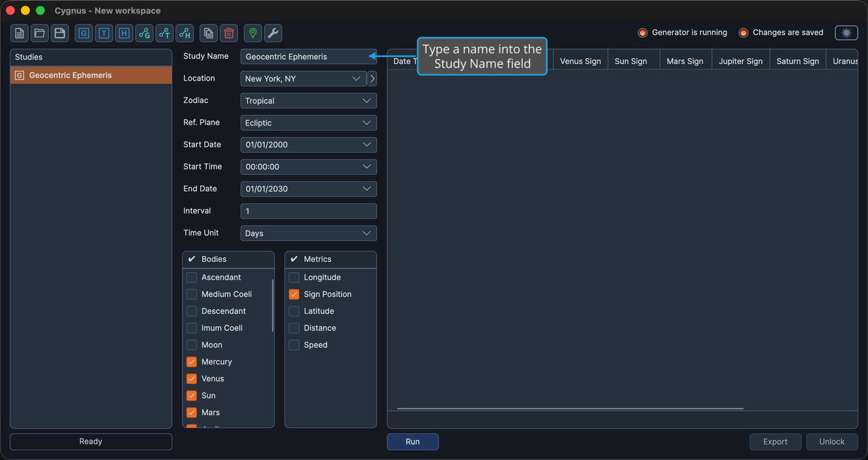Image resolution: width=868 pixels, height=460 pixels.
Task: Click the arrow button next to Location dropdown
Action: pos(372,79)
